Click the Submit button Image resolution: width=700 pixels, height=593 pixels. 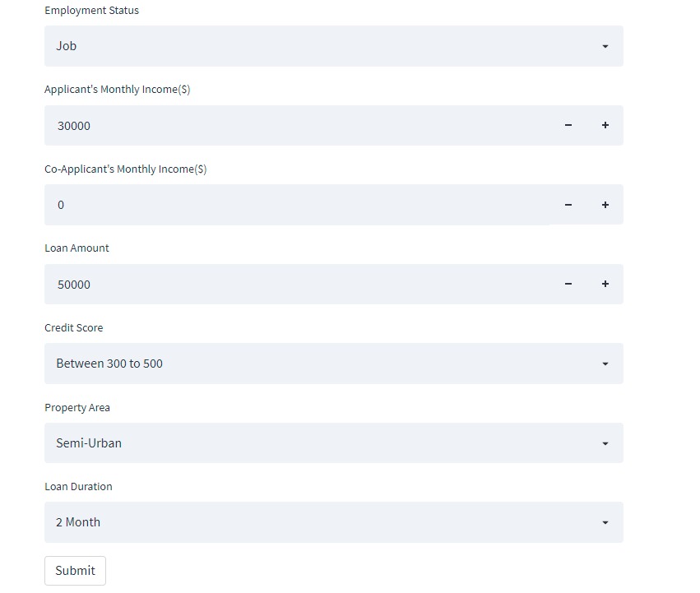75,570
